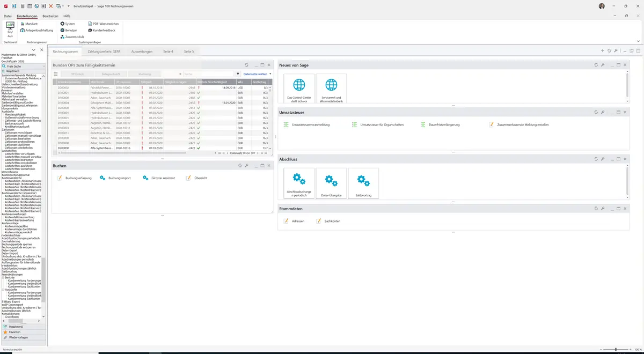
Task: Open the Einstellungen ribbon tab
Action: coord(27,16)
